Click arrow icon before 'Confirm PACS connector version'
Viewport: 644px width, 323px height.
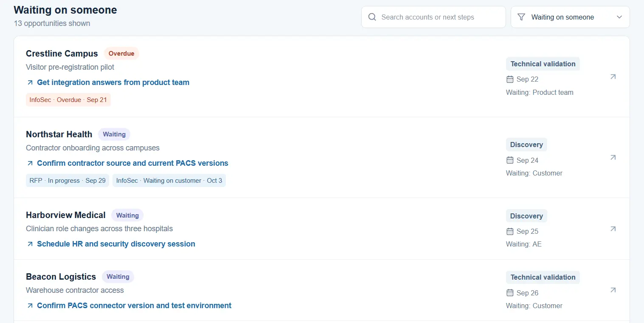[30, 306]
